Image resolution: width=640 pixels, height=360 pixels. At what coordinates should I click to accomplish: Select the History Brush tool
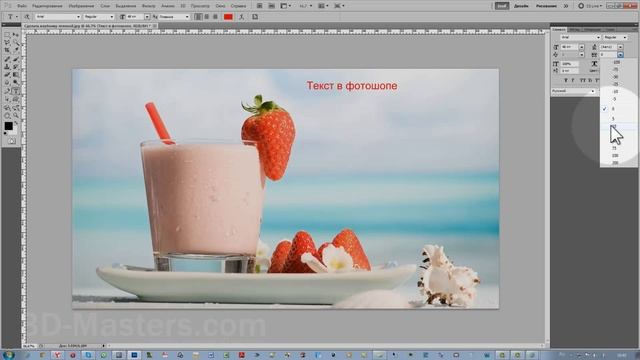click(16, 66)
